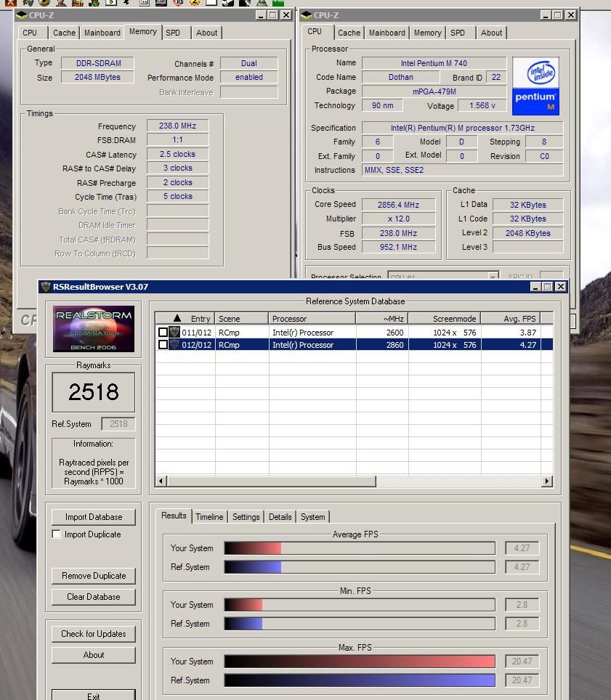611x700 pixels.
Task: Tick the checkbox for entry 011/012
Action: (163, 333)
